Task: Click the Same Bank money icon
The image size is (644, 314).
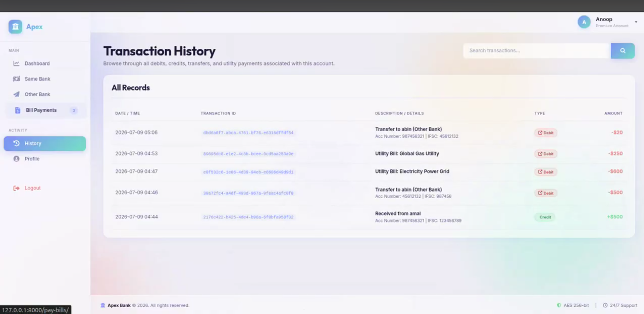Action: pyautogui.click(x=16, y=79)
